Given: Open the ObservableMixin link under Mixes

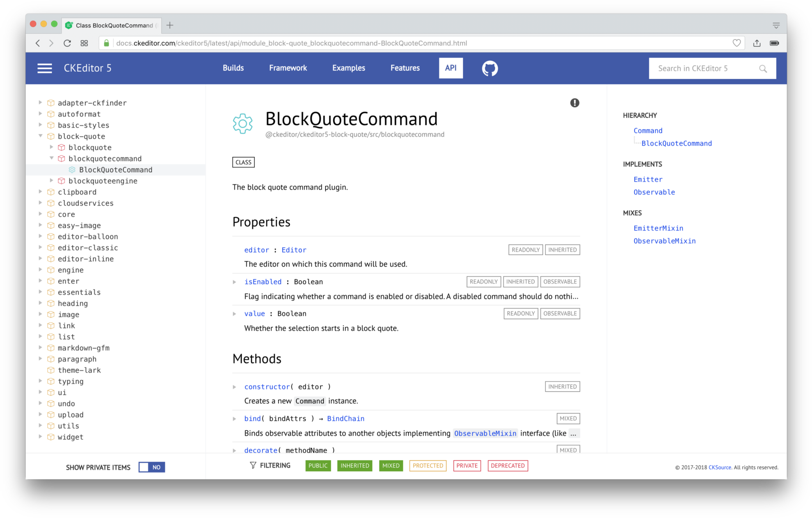Looking at the screenshot, I should [664, 241].
